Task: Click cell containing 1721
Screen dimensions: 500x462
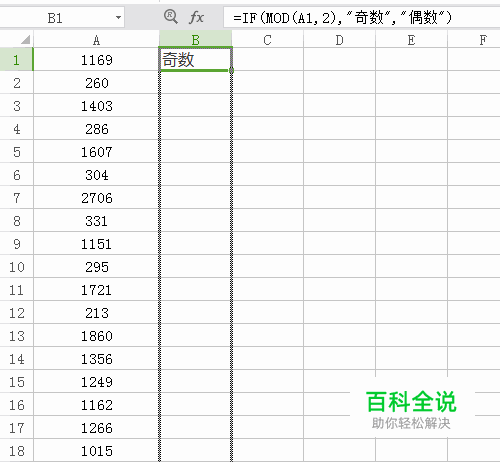Action: point(96,289)
